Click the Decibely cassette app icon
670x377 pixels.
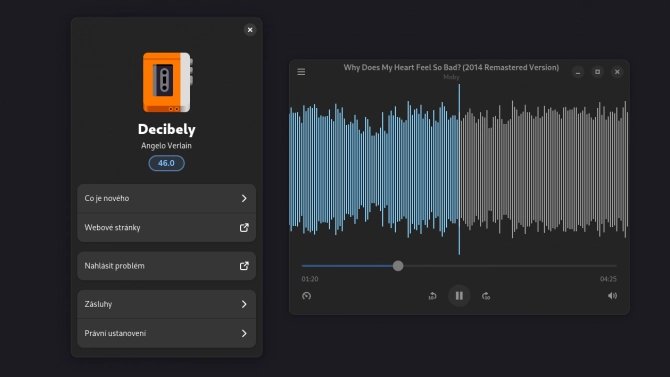pos(167,82)
